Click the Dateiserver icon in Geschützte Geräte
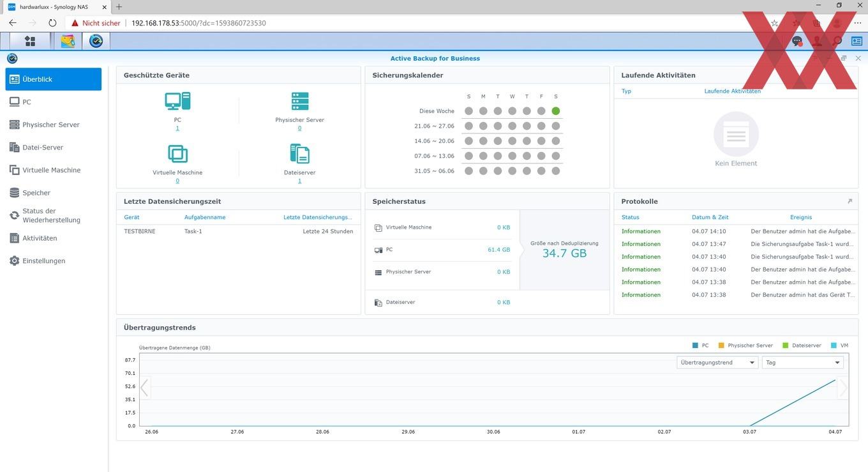The height and width of the screenshot is (472, 868). (300, 154)
